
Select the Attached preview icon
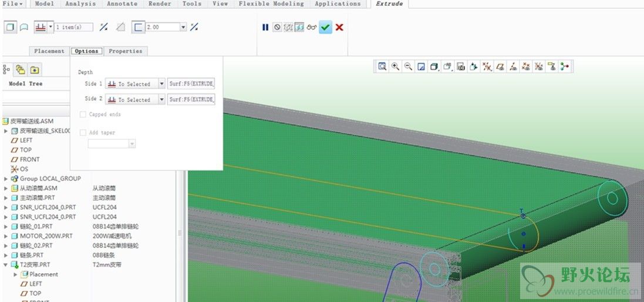pyautogui.click(x=299, y=27)
